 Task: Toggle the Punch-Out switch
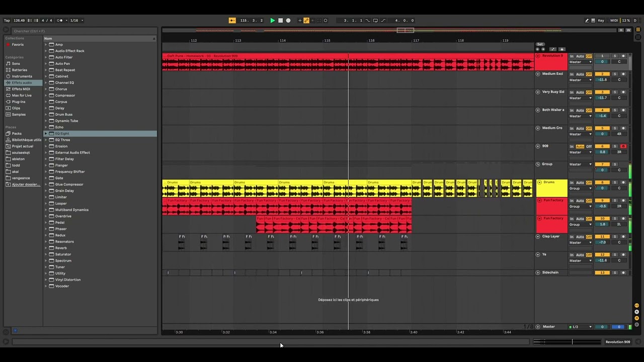click(383, 21)
